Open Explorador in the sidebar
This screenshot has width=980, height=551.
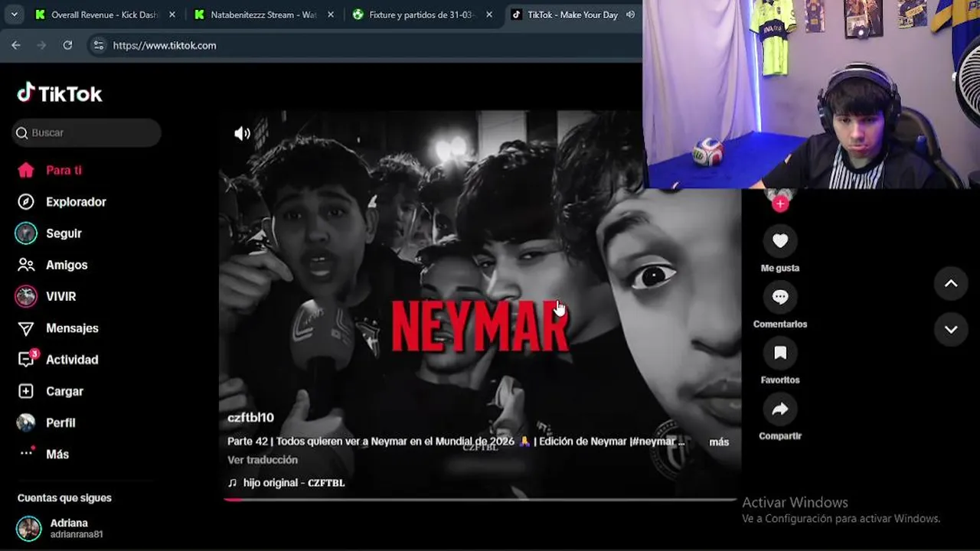coord(61,202)
